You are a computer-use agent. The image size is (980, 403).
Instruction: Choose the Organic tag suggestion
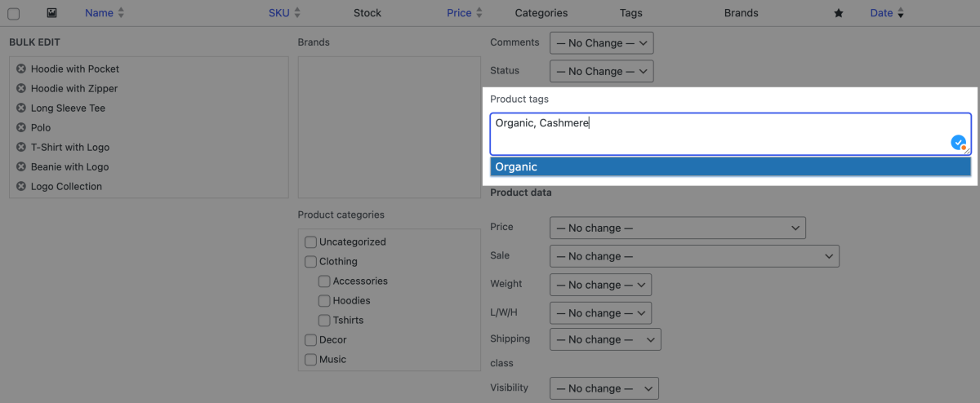(730, 166)
